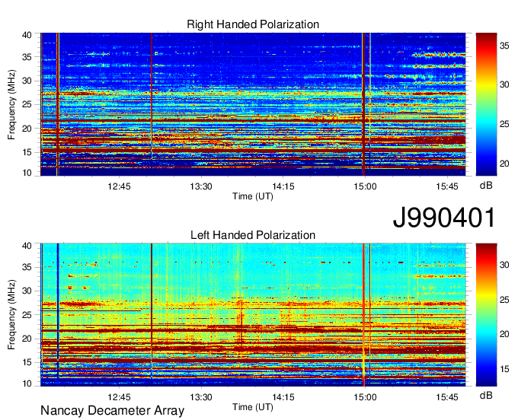This screenshot has width=518, height=420.
Task: Click the Left Handed Polarization colorbar
Action: (x=486, y=315)
